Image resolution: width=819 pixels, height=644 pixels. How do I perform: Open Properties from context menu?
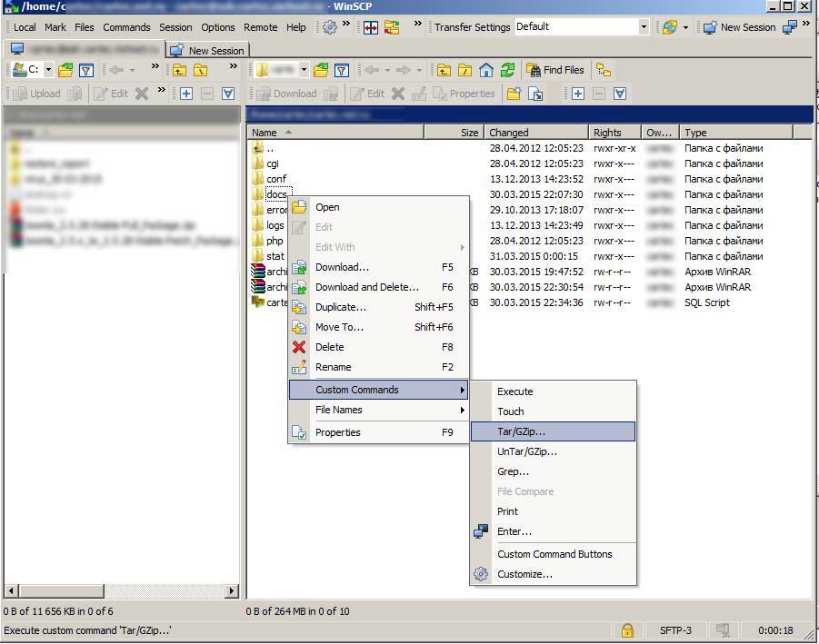[378, 432]
